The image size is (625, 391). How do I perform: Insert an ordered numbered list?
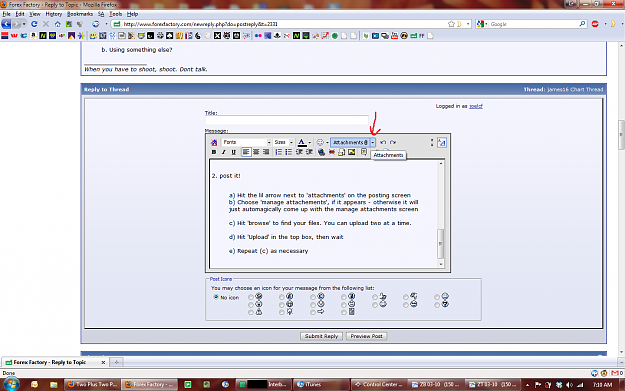point(279,152)
